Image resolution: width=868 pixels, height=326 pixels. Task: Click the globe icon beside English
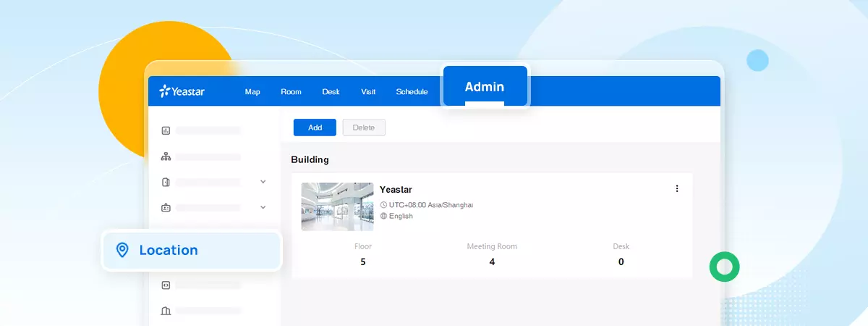coord(383,216)
